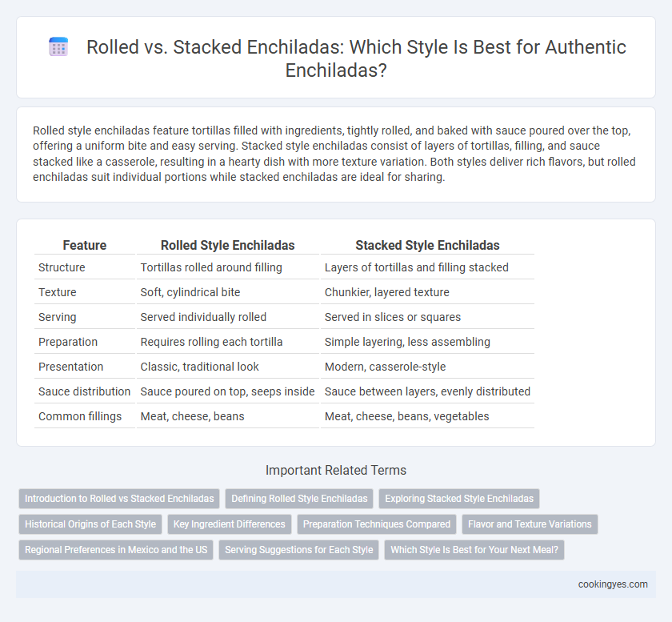Click the calendar icon beside the title
Viewport: 672px width, 622px height.
[x=58, y=46]
